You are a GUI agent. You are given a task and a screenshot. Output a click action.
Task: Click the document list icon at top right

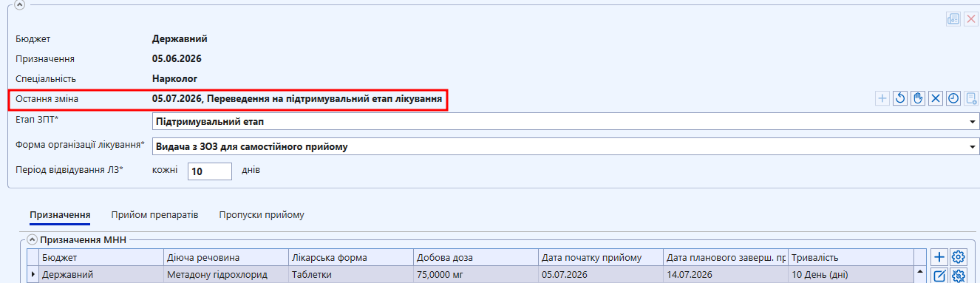coord(953,20)
